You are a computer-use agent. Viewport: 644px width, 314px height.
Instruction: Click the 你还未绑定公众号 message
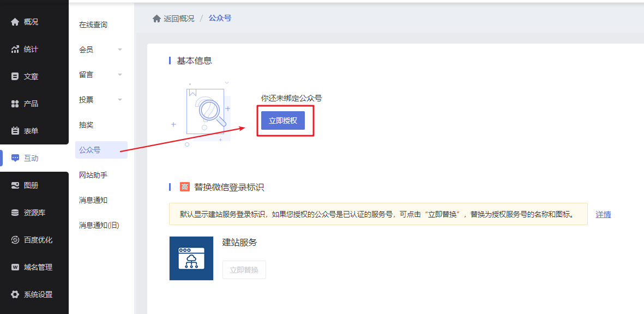(x=291, y=98)
